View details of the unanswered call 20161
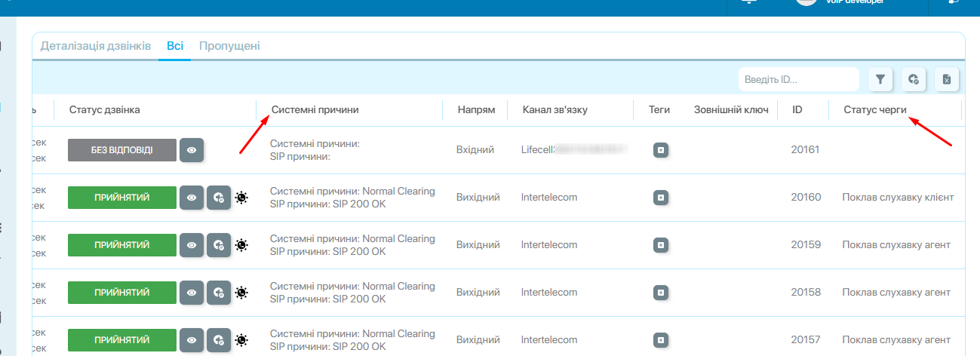This screenshot has width=980, height=356. click(192, 151)
